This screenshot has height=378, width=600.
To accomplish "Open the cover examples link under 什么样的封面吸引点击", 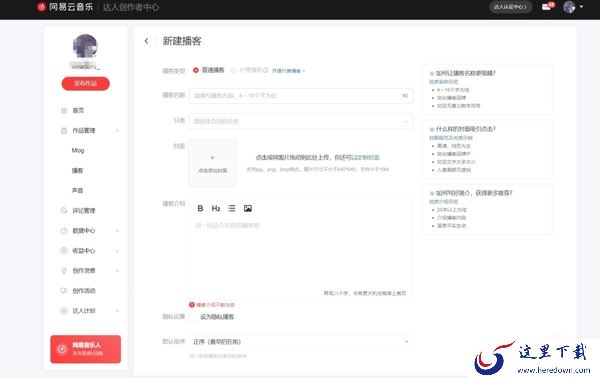I will [451, 138].
